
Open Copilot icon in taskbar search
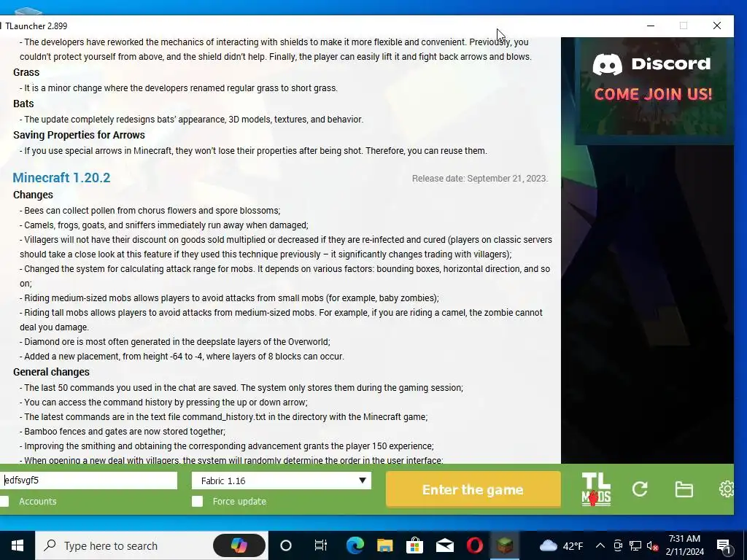tap(239, 545)
